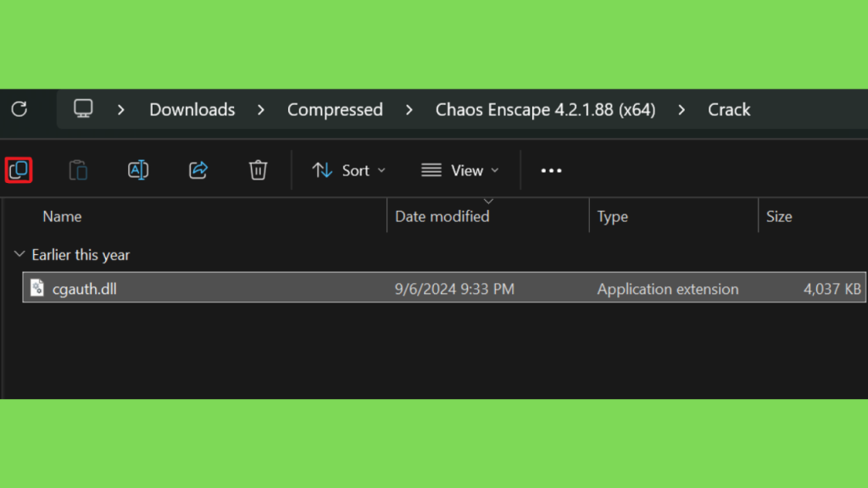The height and width of the screenshot is (488, 868).
Task: Click the Share icon
Action: 198,169
